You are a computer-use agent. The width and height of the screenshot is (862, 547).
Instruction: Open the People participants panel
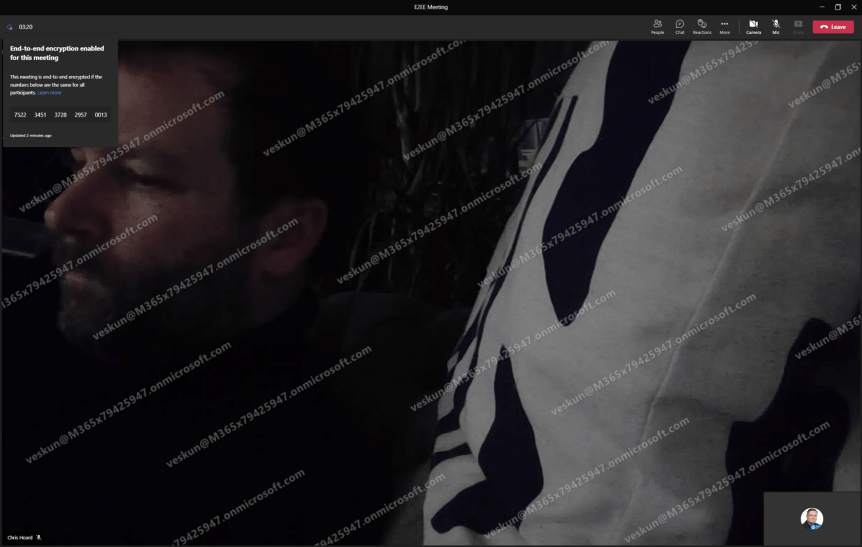[657, 26]
